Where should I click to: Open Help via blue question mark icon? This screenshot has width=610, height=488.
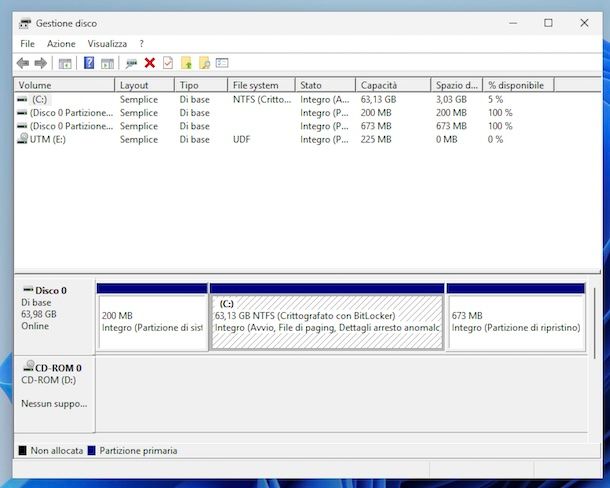[x=89, y=63]
